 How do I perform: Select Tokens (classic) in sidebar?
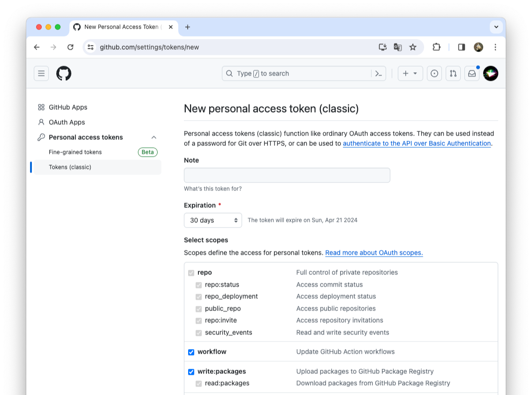point(98,167)
